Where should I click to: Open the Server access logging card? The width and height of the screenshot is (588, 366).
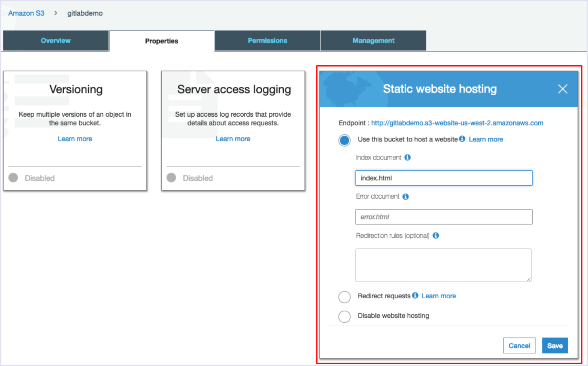[233, 131]
